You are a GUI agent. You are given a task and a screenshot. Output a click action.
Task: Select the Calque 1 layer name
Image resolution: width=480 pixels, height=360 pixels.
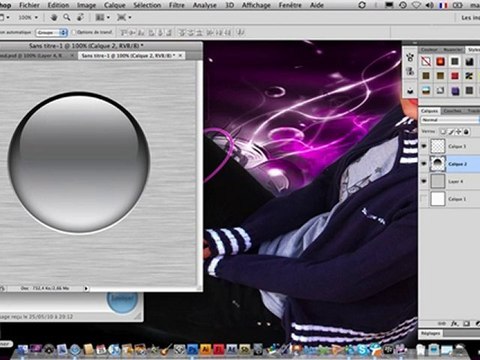(x=457, y=199)
